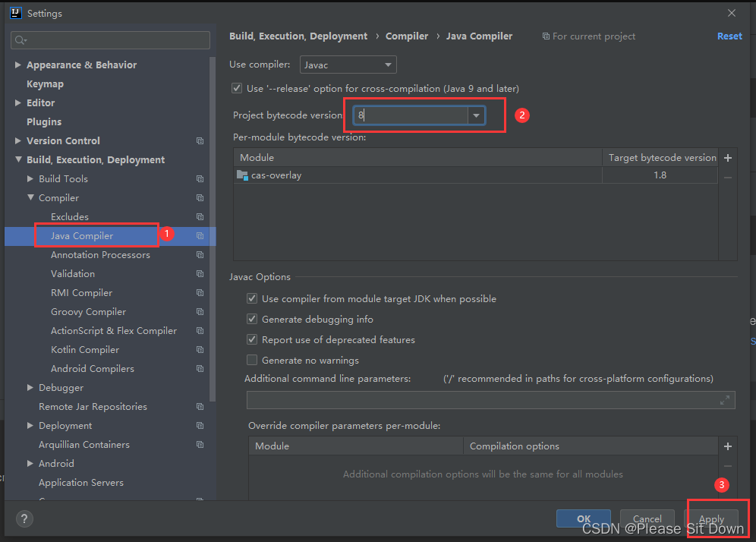
Task: Click the search magnifier icon
Action: pos(20,40)
